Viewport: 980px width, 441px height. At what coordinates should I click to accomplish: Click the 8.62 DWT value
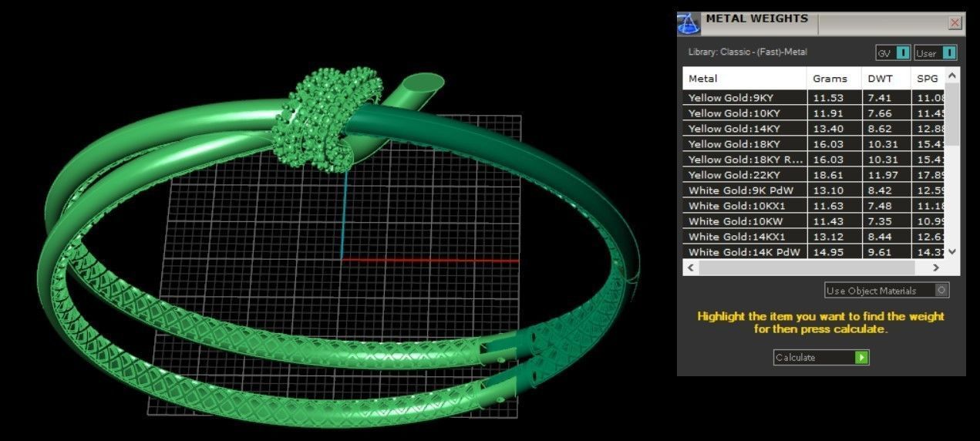coord(880,129)
